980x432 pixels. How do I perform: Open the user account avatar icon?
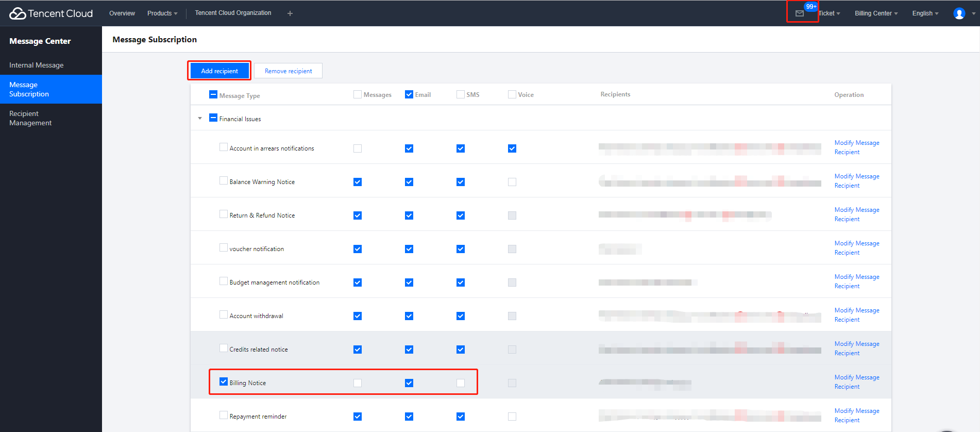(959, 13)
